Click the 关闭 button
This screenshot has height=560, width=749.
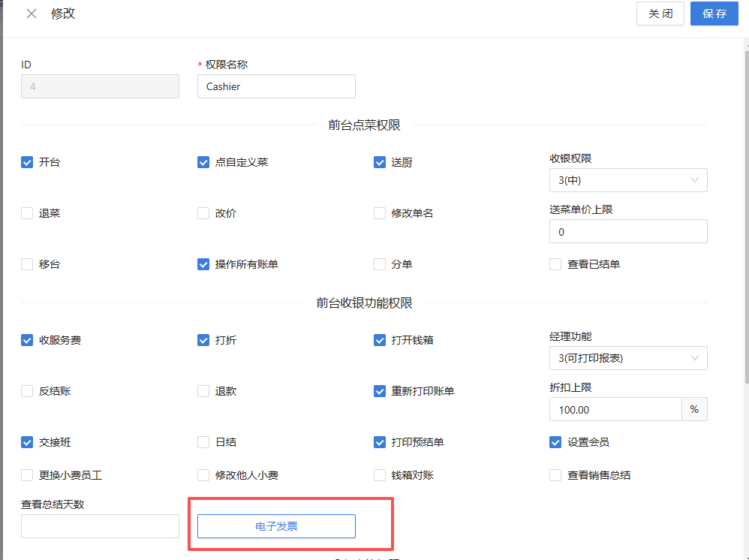pyautogui.click(x=660, y=14)
